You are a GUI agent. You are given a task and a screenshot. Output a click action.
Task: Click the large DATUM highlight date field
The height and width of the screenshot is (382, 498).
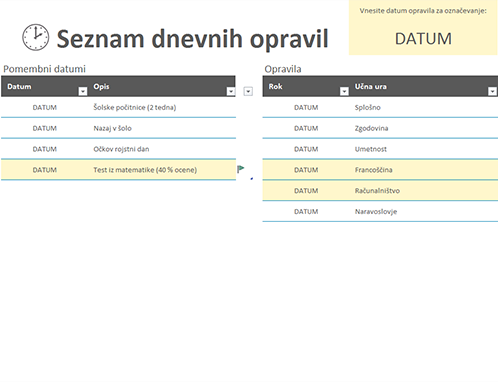pyautogui.click(x=423, y=39)
